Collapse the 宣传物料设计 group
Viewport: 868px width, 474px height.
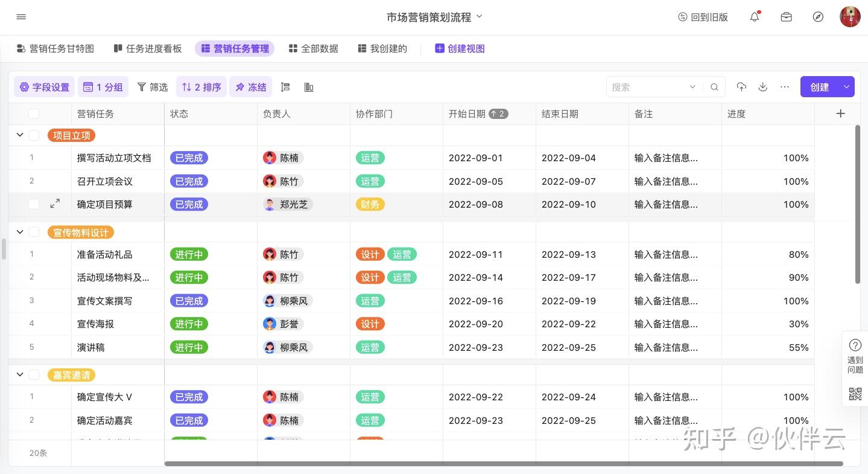20,232
